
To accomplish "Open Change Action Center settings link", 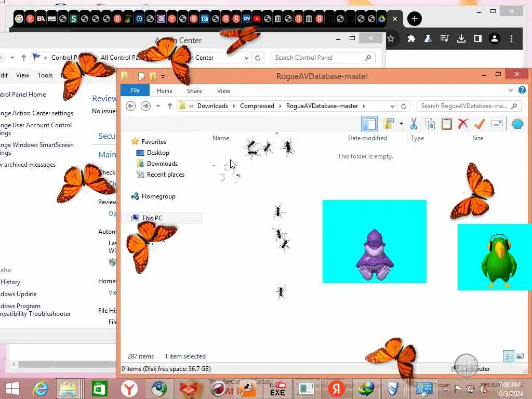I will click(37, 113).
